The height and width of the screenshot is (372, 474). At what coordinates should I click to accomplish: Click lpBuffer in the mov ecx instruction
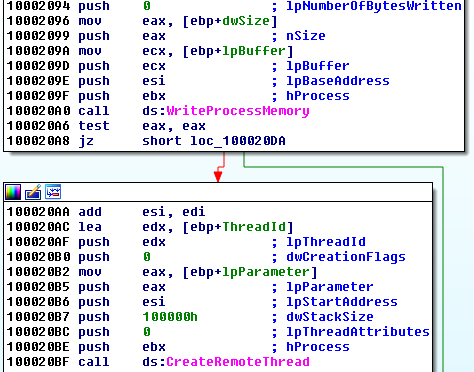254,51
